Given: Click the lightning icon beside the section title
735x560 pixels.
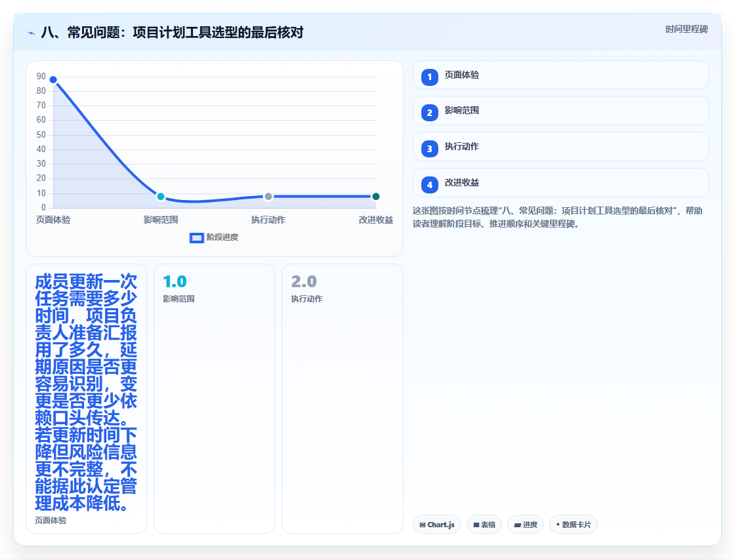Looking at the screenshot, I should click(31, 33).
